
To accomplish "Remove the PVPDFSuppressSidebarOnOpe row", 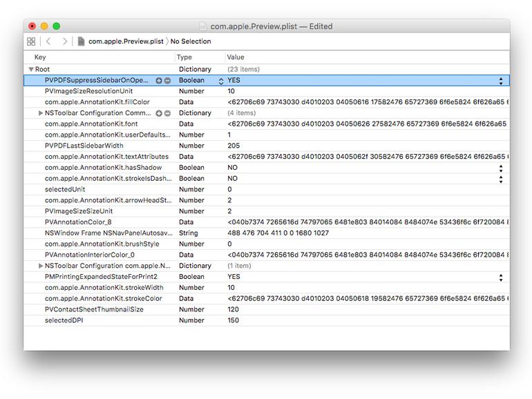I will (x=167, y=81).
